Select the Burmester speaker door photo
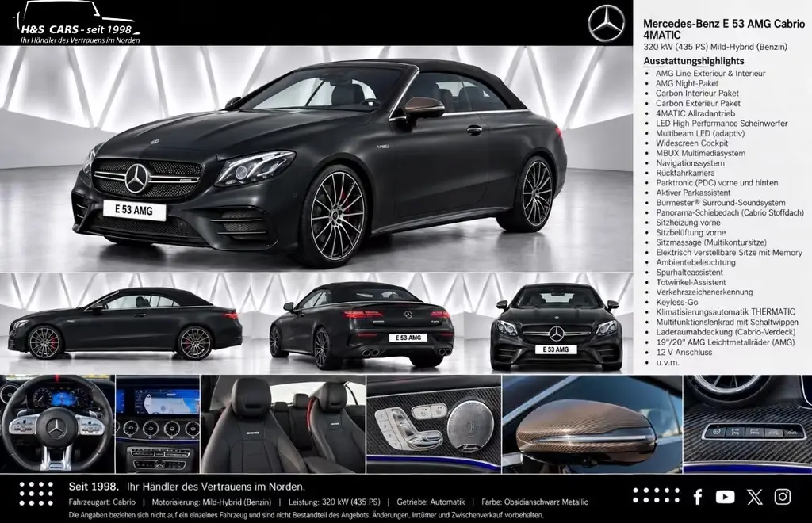Screen dimensions: 812x523 click(x=434, y=424)
